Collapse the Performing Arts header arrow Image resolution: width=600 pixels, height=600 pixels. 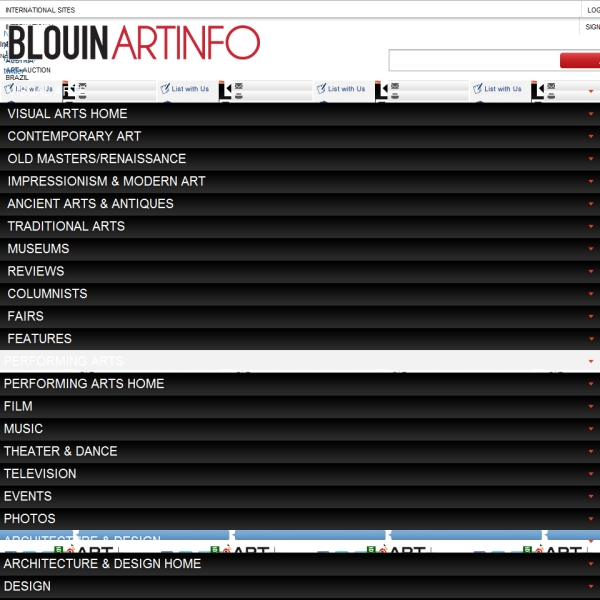click(591, 361)
